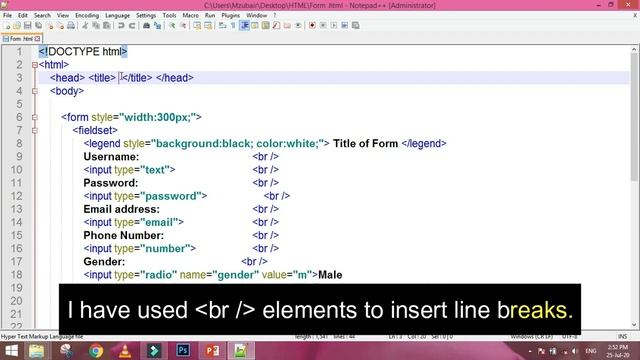
Task: Click the scrollbar down arrow
Action: [x=634, y=325]
